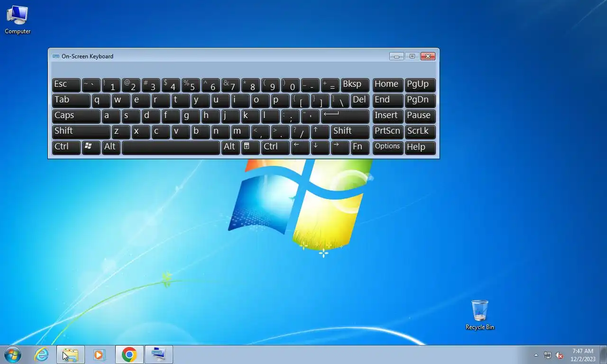Show hidden tray icons arrow
The width and height of the screenshot is (607, 364).
pyautogui.click(x=536, y=355)
